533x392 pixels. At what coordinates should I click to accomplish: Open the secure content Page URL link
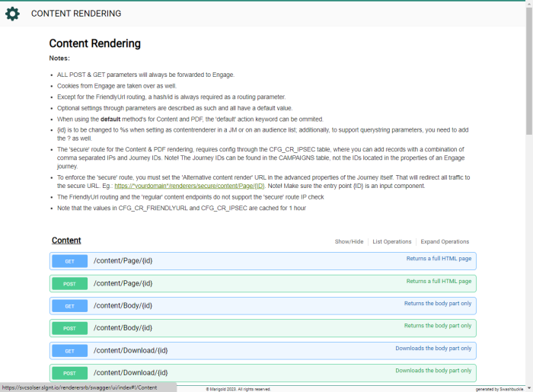[190, 185]
